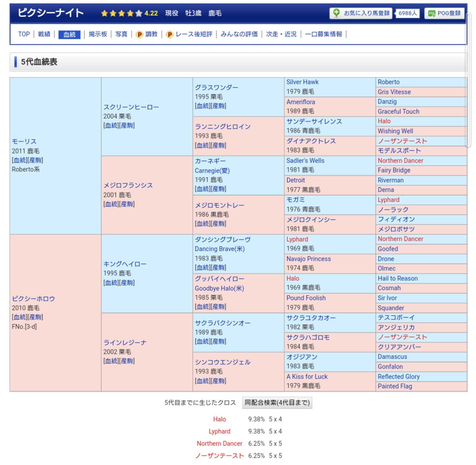View the レース後短評 tab

194,34
